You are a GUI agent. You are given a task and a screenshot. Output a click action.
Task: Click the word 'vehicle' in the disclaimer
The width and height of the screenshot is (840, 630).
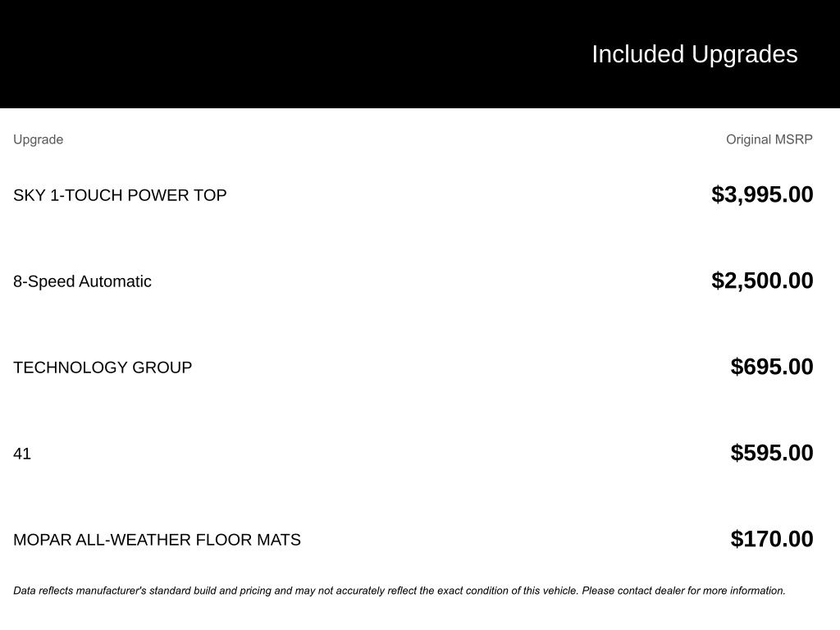[559, 591]
